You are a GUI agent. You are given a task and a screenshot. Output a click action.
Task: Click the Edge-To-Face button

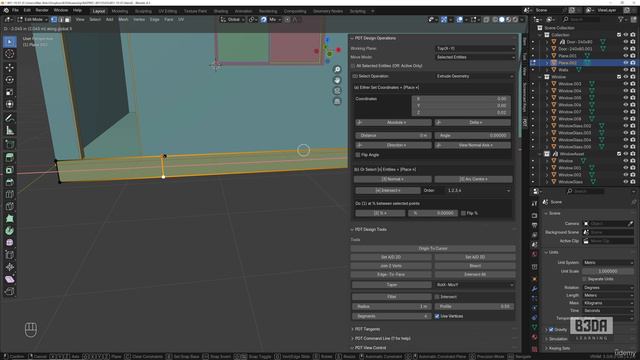pyautogui.click(x=391, y=275)
